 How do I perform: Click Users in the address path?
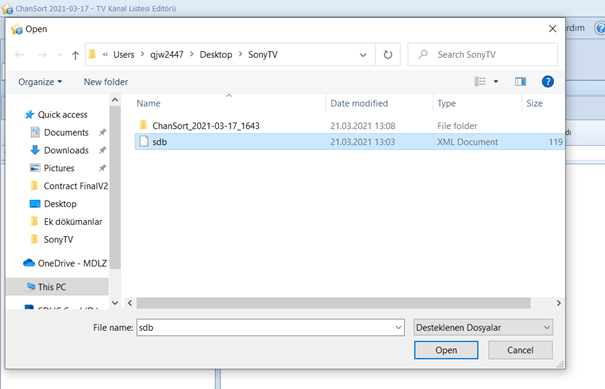pyautogui.click(x=123, y=55)
